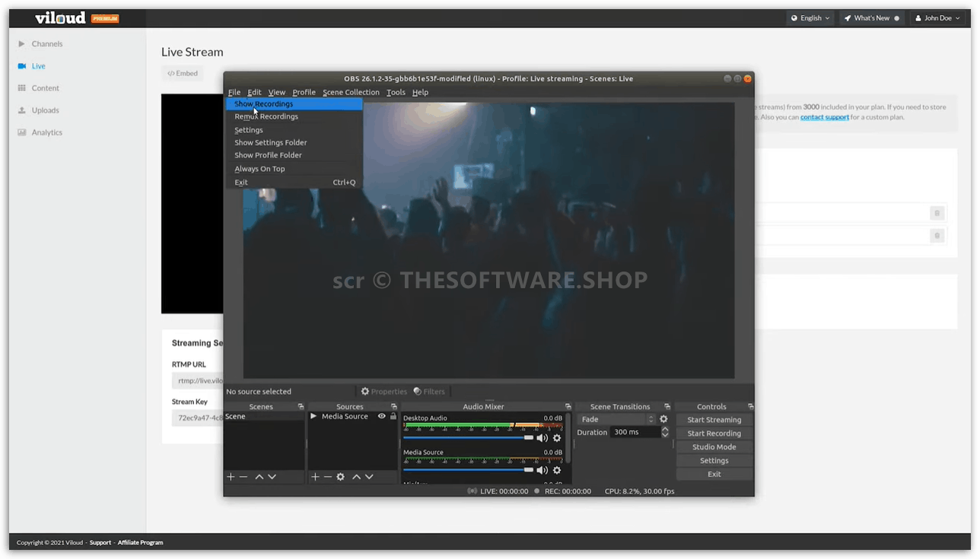Click the Duration 300 ms field

[x=635, y=432]
